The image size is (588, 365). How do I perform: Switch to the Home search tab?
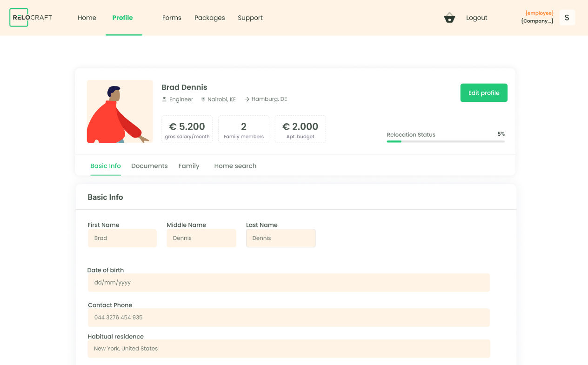pyautogui.click(x=235, y=166)
